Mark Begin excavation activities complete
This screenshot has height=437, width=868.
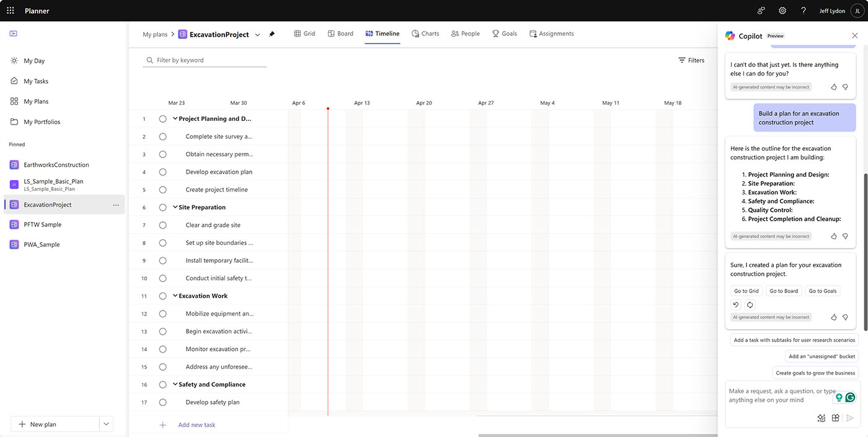pos(162,331)
